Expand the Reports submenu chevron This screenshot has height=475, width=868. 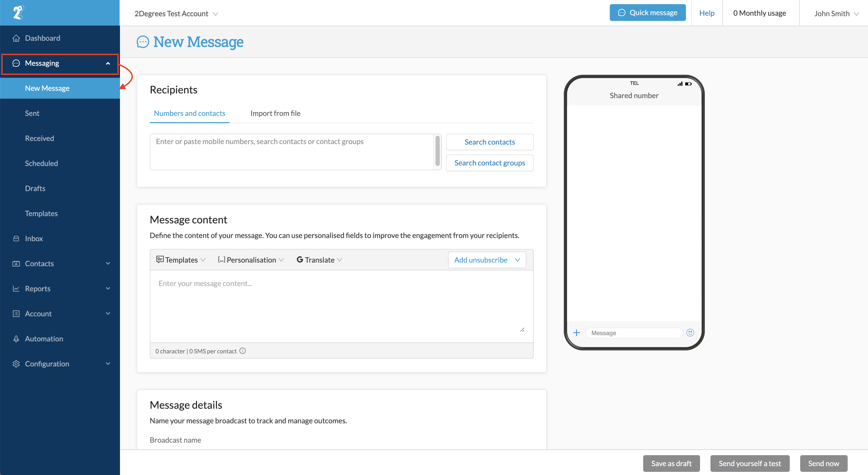pyautogui.click(x=108, y=289)
